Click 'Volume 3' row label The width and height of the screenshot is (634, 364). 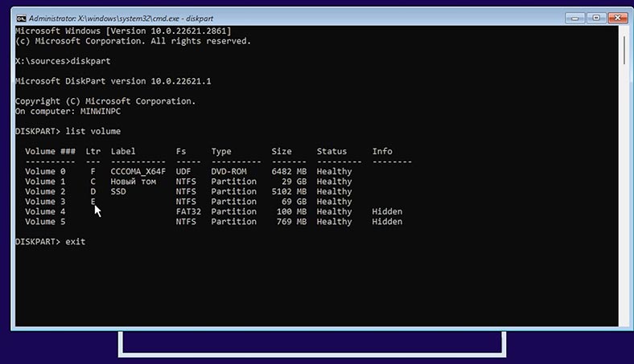tap(45, 202)
